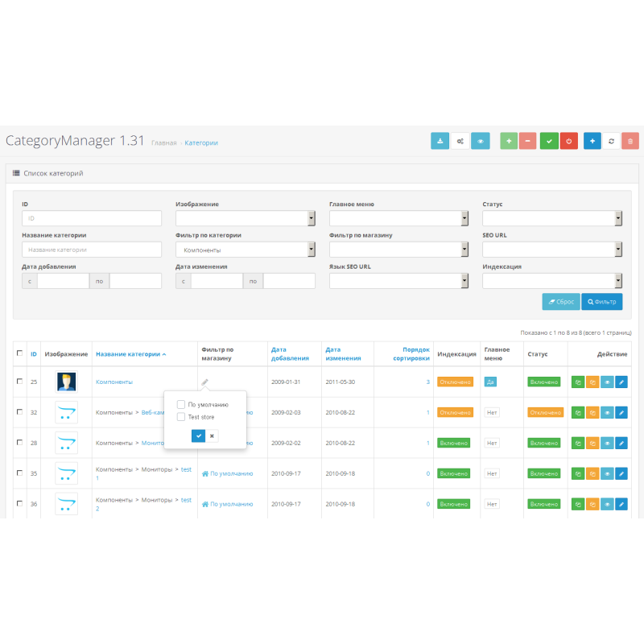The image size is (644, 644).
Task: Open the gears settings icon in top toolbar
Action: (460, 141)
